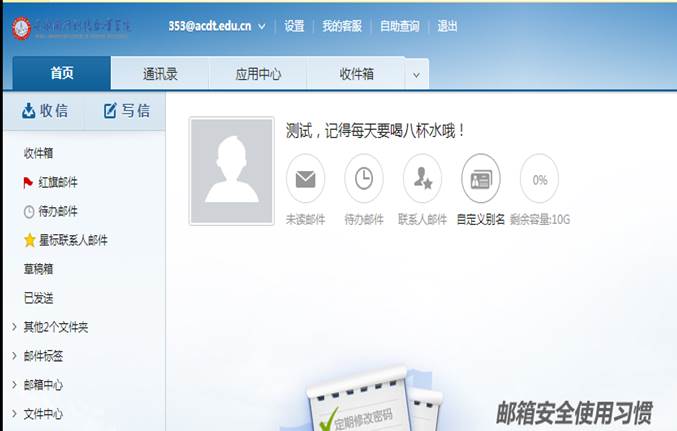Click the contact mail star-person icon
Screen dimensions: 677x431
click(422, 180)
